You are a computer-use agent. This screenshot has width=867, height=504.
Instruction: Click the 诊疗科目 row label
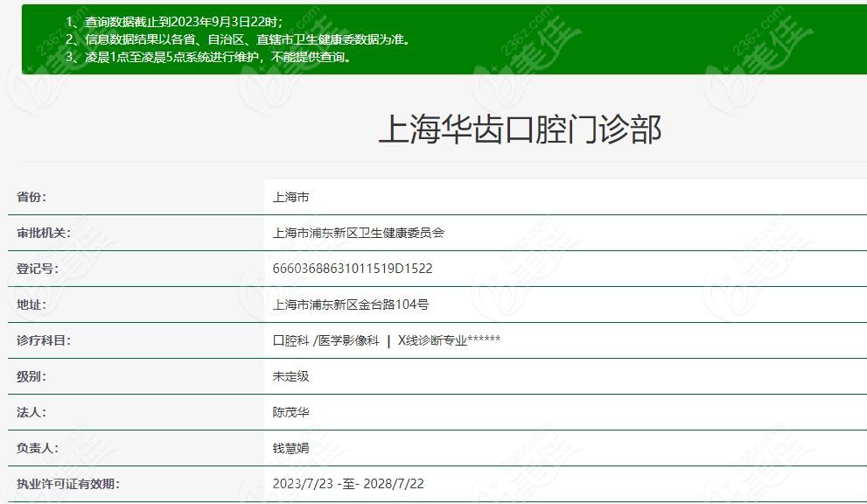pyautogui.click(x=44, y=340)
